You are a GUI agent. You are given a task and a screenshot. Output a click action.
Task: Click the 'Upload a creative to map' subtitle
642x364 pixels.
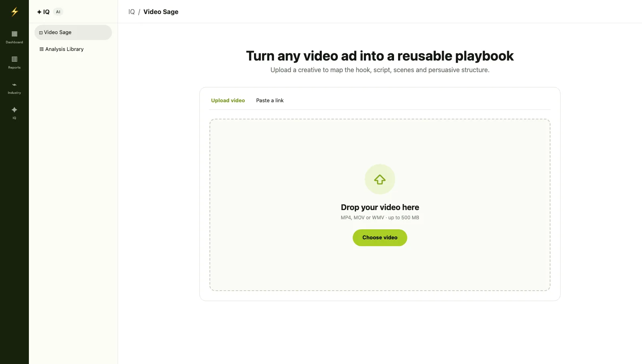point(380,70)
